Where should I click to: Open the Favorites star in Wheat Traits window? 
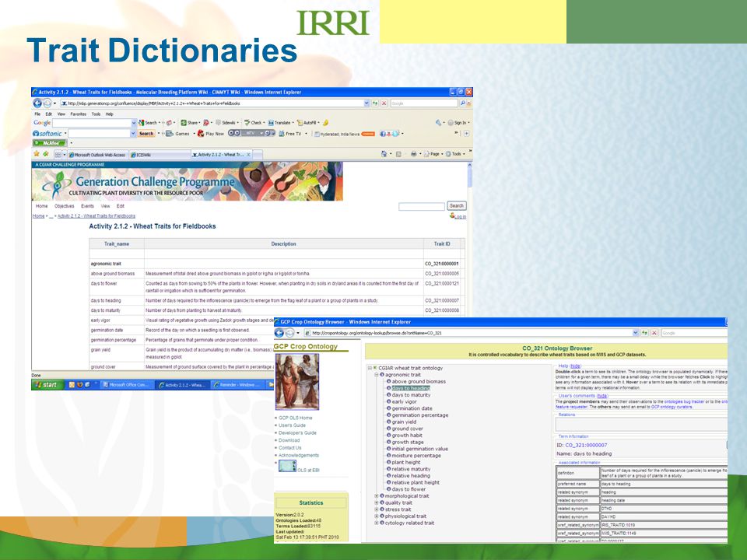37,154
